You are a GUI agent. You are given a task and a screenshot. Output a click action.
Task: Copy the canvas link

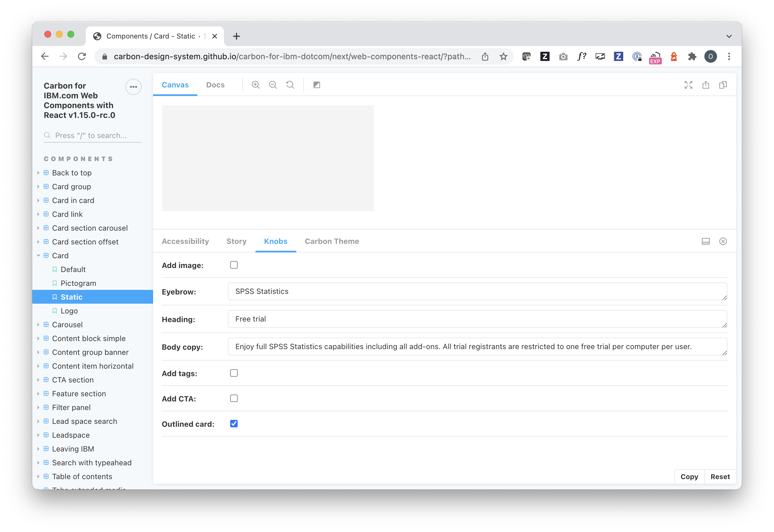pos(723,85)
